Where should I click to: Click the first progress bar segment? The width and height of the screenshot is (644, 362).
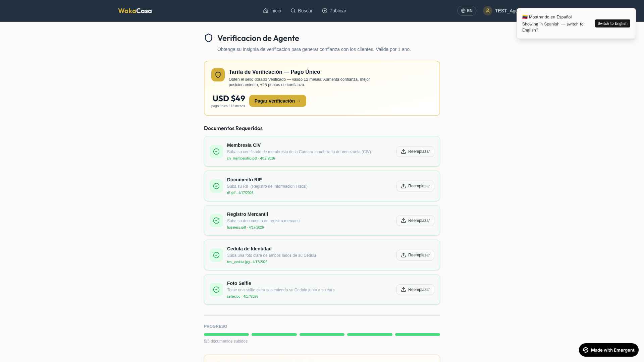coord(226,335)
